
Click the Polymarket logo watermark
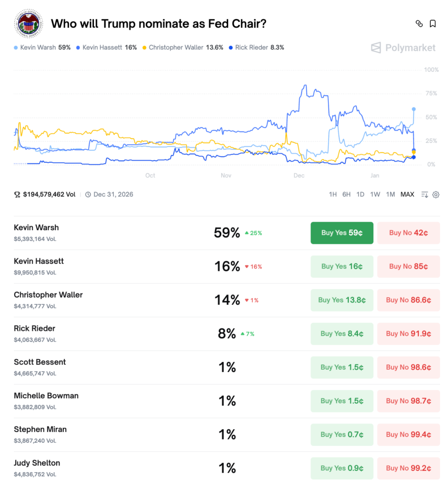[x=403, y=47]
